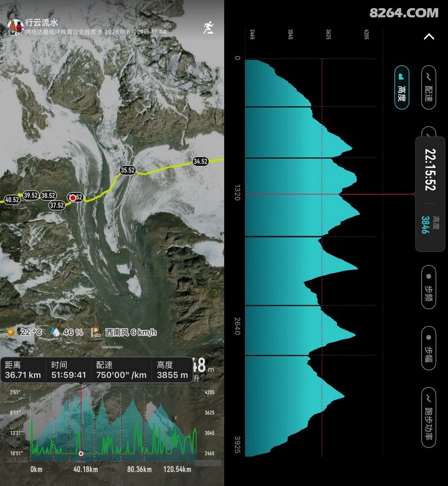Collapse the elevation chart with the chevron
Viewport: 448px width, 486px height.
pos(429,37)
